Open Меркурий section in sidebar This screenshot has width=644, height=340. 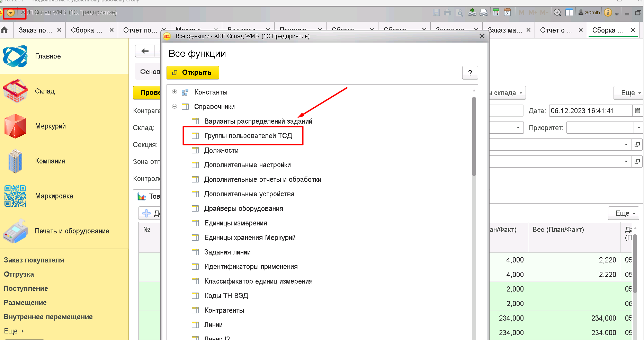[51, 126]
